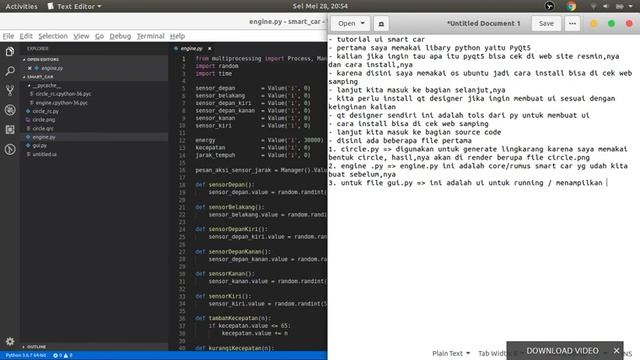Image resolution: width=640 pixels, height=360 pixels.
Task: Open the Explorer view in activity bar
Action: [x=10, y=51]
